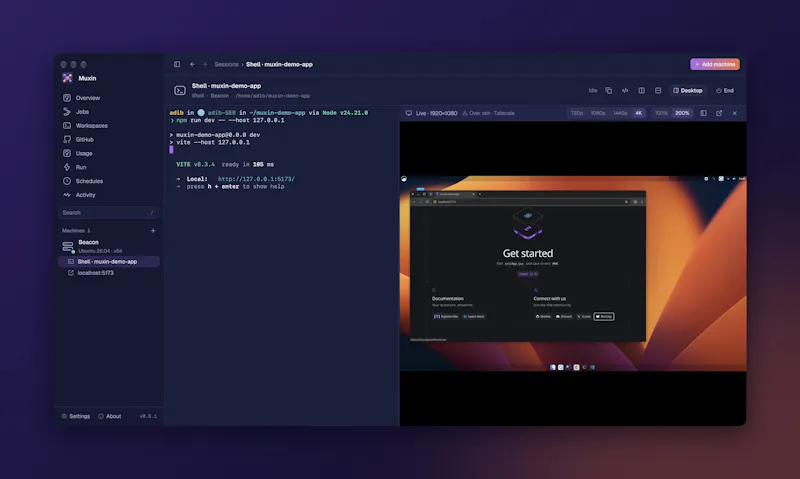Viewport: 800px width, 479px height.
Task: Open the Sessions breadcrumb
Action: (x=227, y=64)
